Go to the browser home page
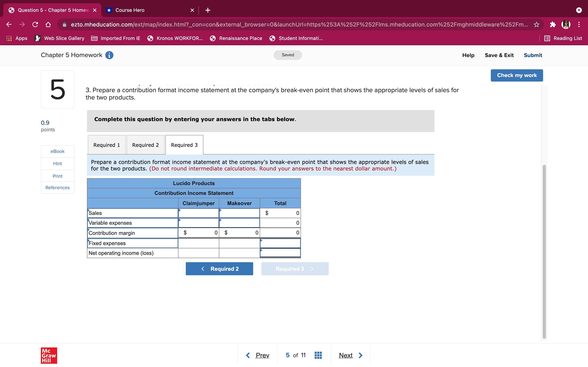Viewport: 588px width, 367px height. coord(48,24)
